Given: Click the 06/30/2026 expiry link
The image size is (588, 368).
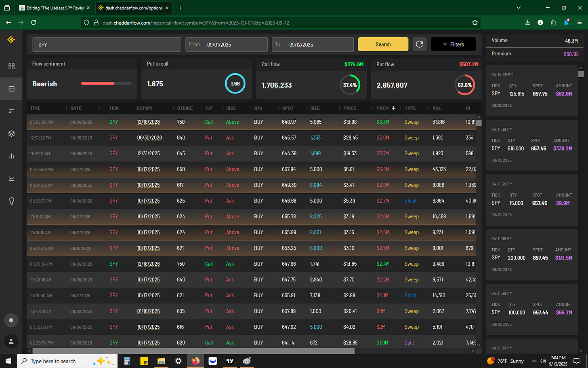Looking at the screenshot, I should pos(149,137).
